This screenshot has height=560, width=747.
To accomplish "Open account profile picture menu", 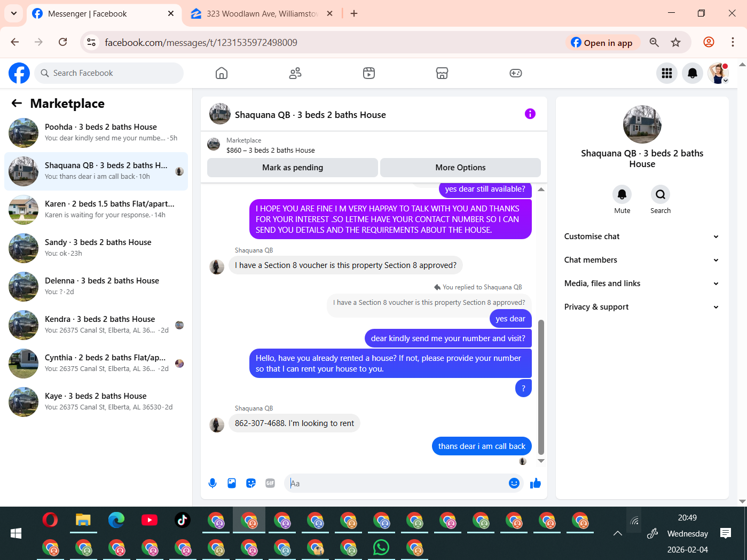I will [718, 73].
